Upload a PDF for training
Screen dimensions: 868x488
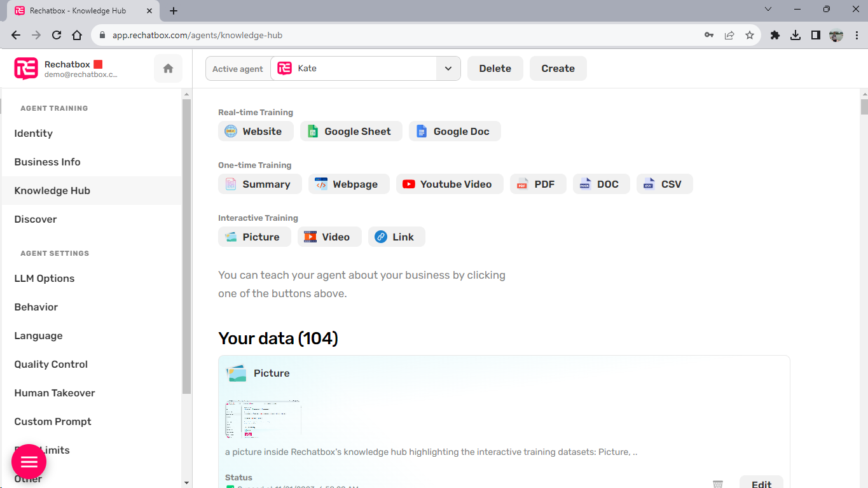(538, 184)
